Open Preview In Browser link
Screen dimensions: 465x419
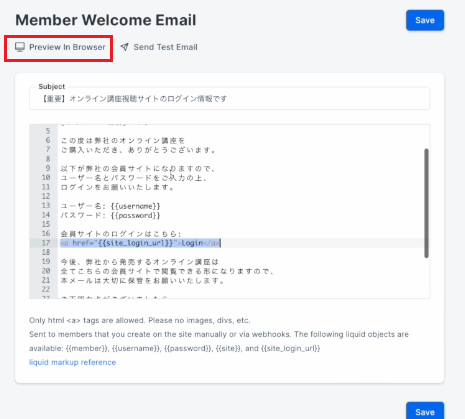(x=60, y=47)
